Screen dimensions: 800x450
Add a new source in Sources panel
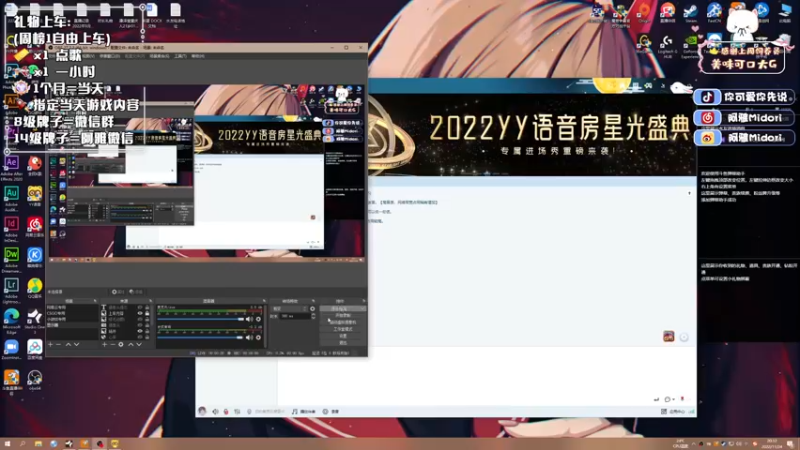click(x=105, y=344)
